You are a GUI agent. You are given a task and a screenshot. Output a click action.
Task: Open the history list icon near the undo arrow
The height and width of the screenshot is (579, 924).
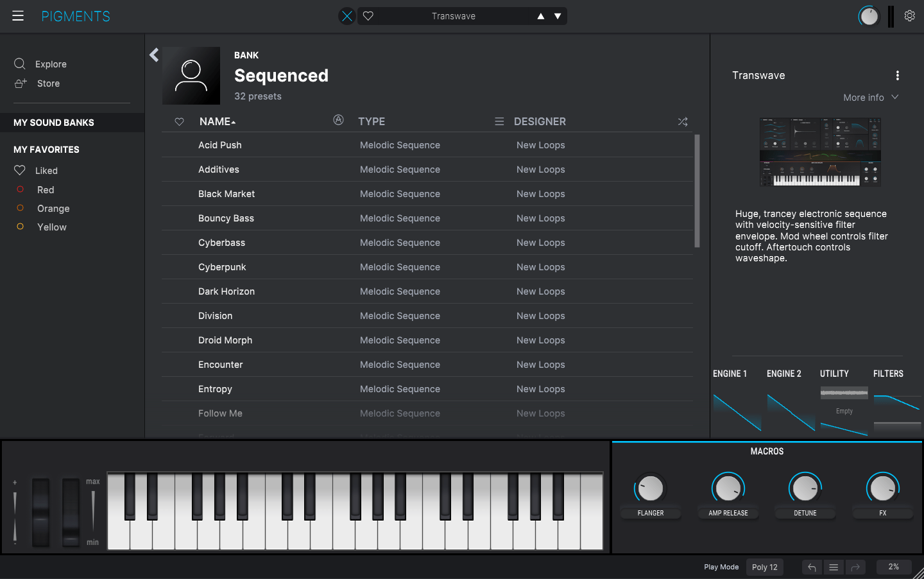(833, 567)
